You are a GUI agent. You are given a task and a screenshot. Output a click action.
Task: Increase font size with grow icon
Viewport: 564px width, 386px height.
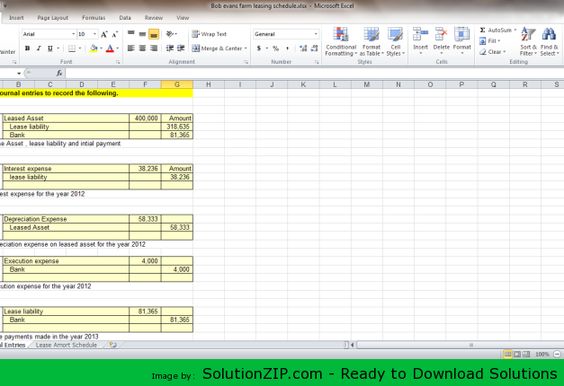(x=104, y=35)
